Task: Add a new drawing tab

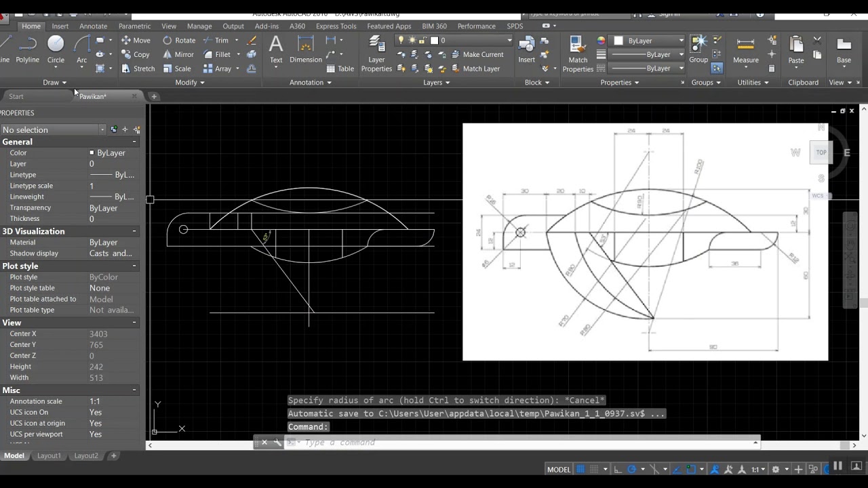Action: [154, 96]
